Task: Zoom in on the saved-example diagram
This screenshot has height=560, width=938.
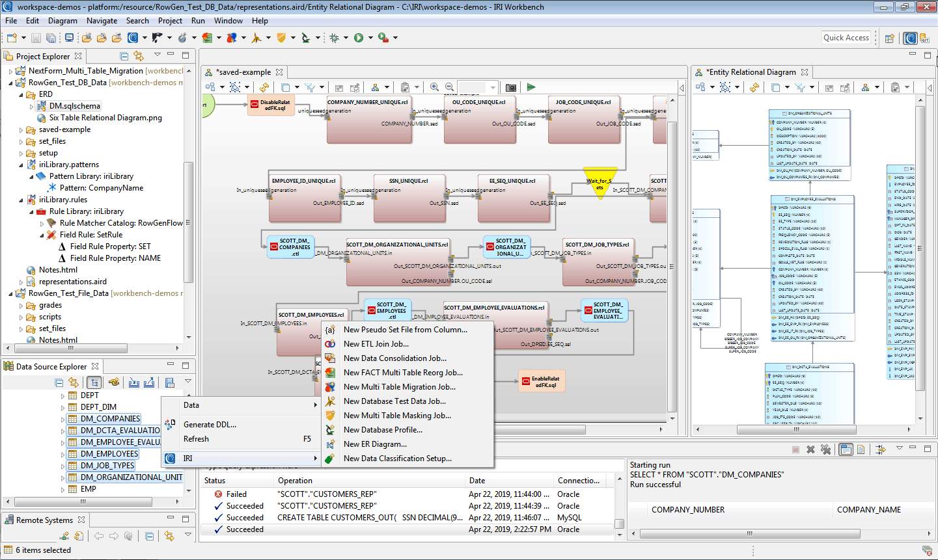Action: pos(434,87)
